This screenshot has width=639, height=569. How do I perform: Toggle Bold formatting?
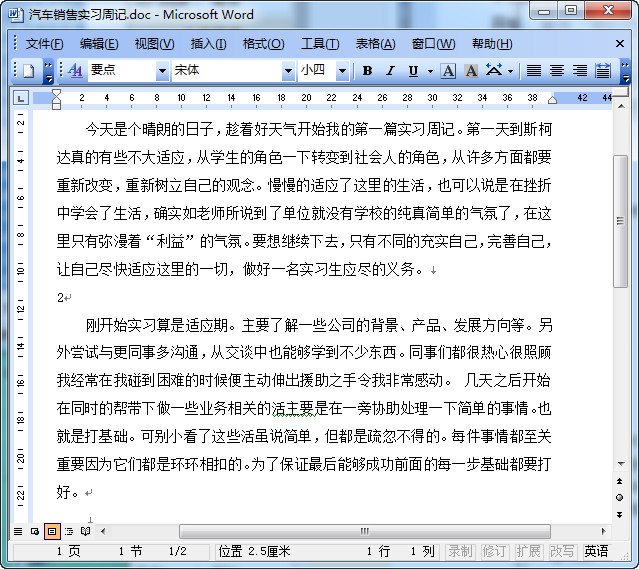[367, 71]
